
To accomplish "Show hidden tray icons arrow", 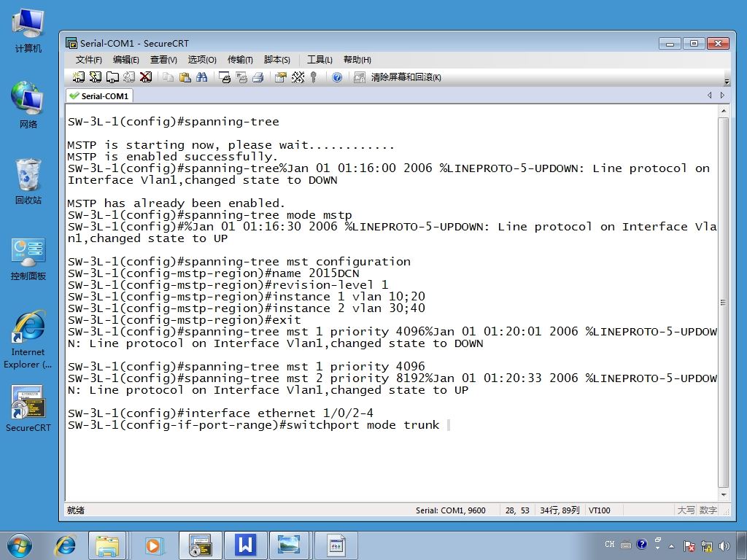I will point(672,546).
